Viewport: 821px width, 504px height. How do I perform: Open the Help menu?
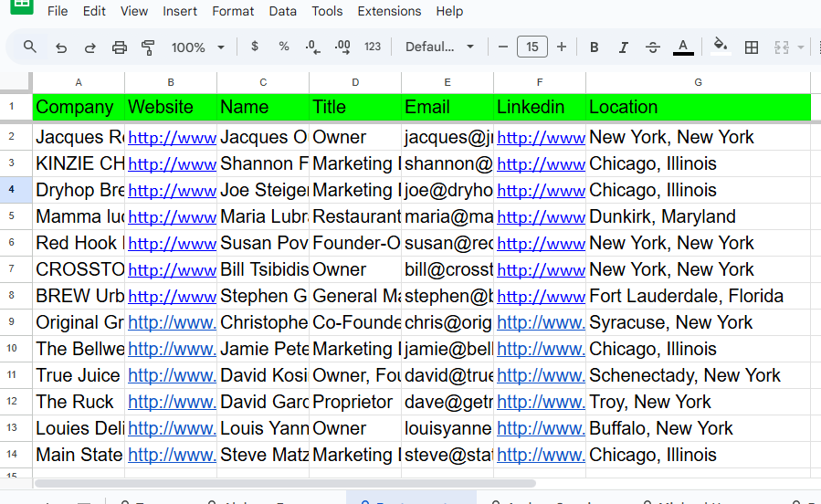pyautogui.click(x=449, y=11)
